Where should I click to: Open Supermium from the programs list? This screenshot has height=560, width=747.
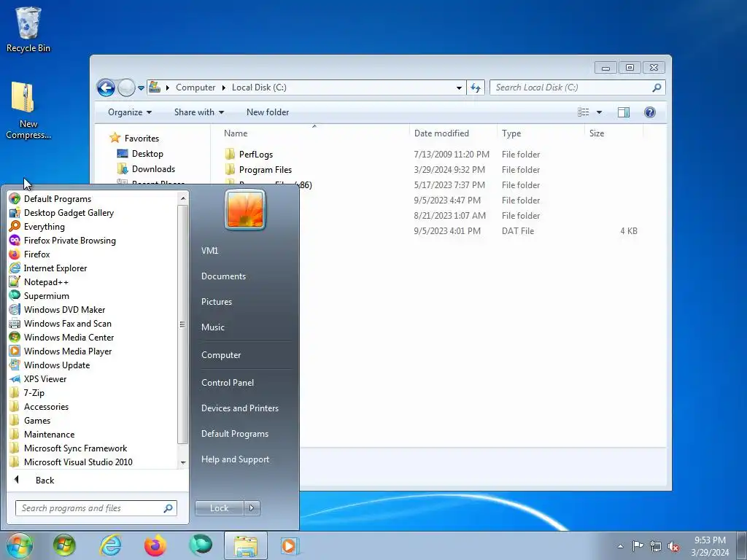46,295
